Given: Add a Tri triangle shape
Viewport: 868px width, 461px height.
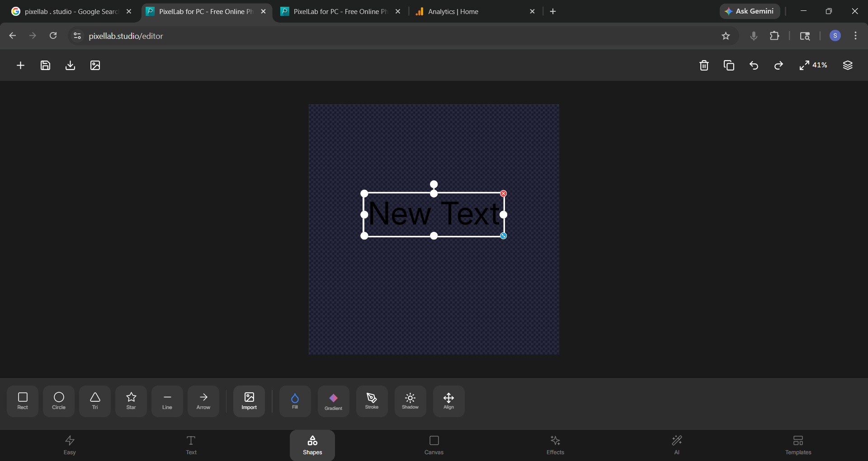Looking at the screenshot, I should tap(95, 401).
